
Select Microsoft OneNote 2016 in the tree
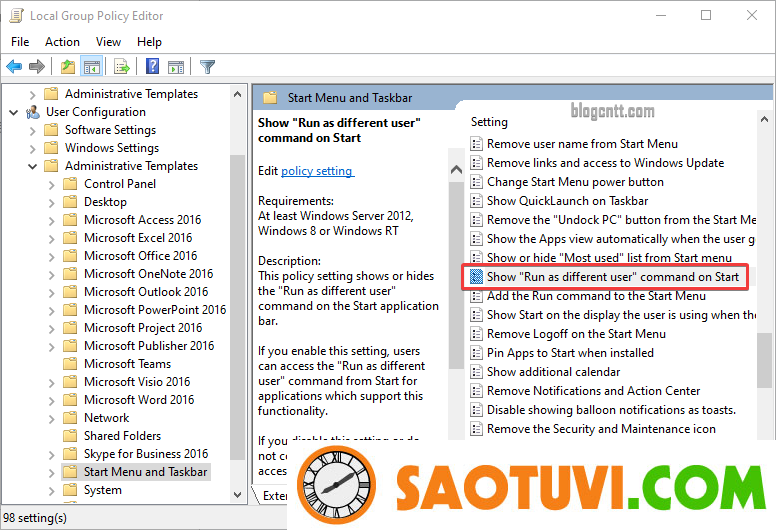[148, 274]
